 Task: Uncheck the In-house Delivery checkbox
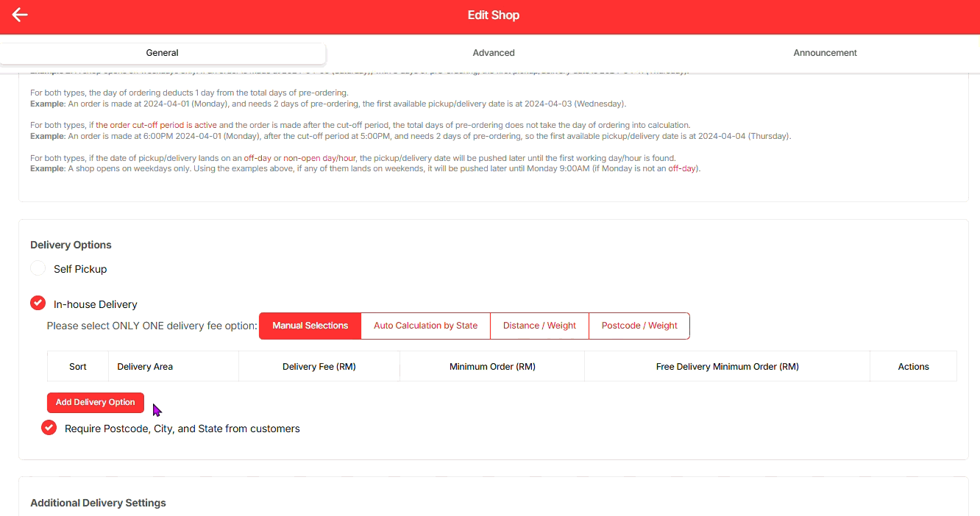click(x=38, y=304)
